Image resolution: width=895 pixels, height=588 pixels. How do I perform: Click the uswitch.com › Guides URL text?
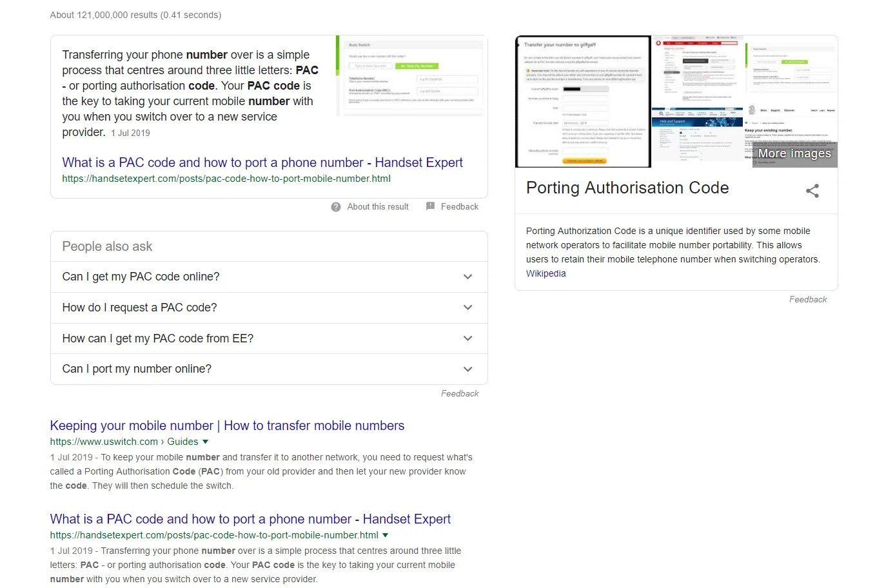(x=124, y=442)
